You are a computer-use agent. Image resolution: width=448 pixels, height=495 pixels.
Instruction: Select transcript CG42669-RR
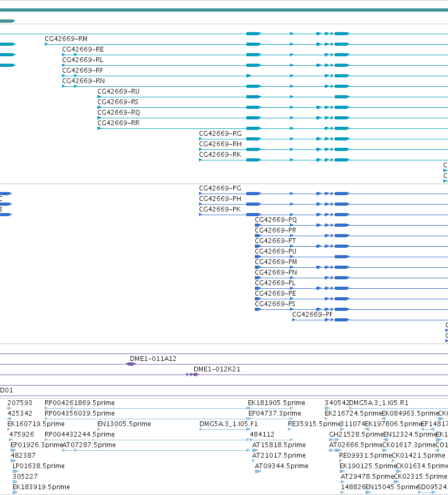[x=118, y=123]
